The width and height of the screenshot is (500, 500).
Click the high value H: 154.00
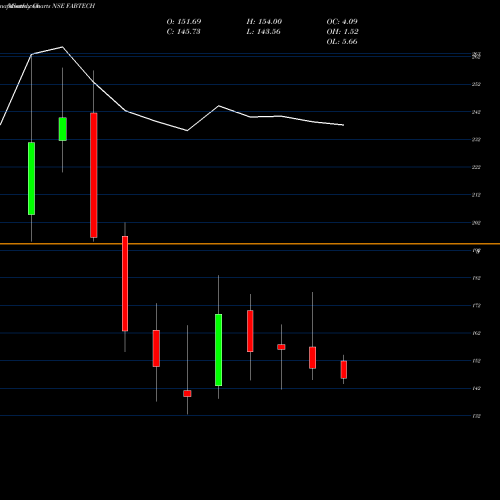click(x=264, y=22)
